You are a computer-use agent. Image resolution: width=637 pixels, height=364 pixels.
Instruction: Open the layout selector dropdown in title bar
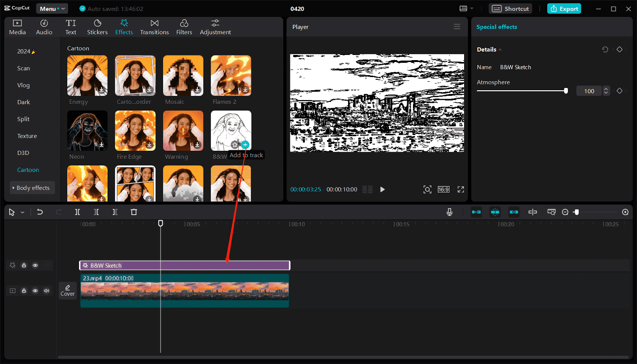pyautogui.click(x=466, y=9)
